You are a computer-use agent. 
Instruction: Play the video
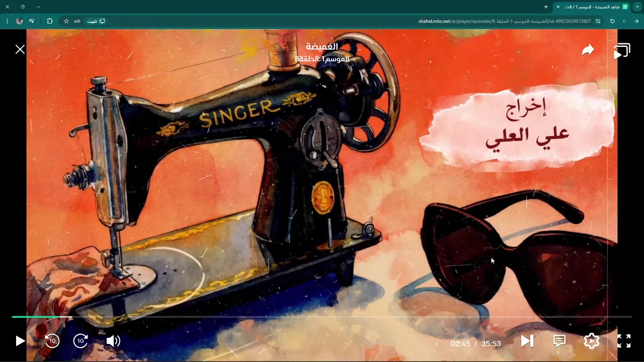click(x=20, y=341)
